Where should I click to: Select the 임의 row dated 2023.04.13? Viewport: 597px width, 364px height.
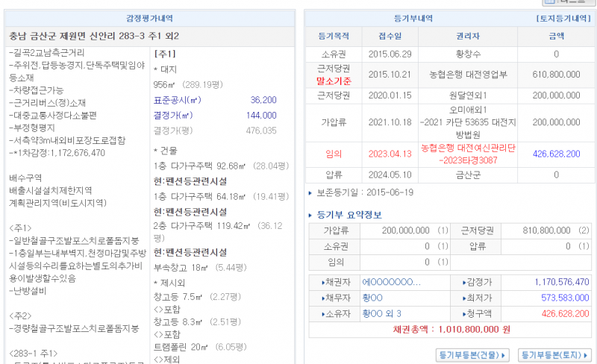334,154
